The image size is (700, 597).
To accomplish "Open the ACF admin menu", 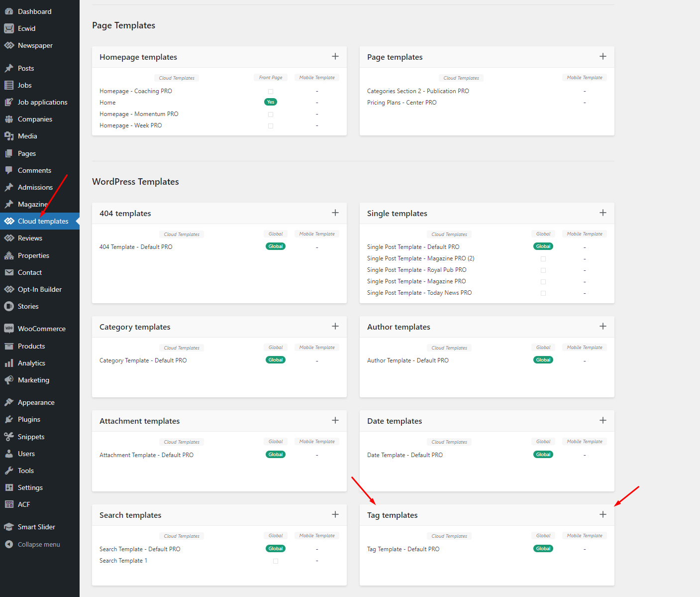I will [x=40, y=504].
